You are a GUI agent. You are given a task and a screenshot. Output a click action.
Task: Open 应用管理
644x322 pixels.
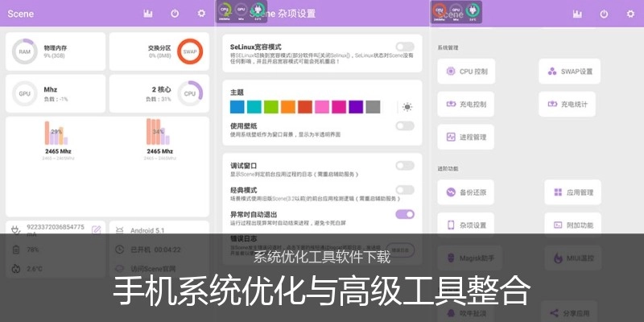[x=573, y=192]
